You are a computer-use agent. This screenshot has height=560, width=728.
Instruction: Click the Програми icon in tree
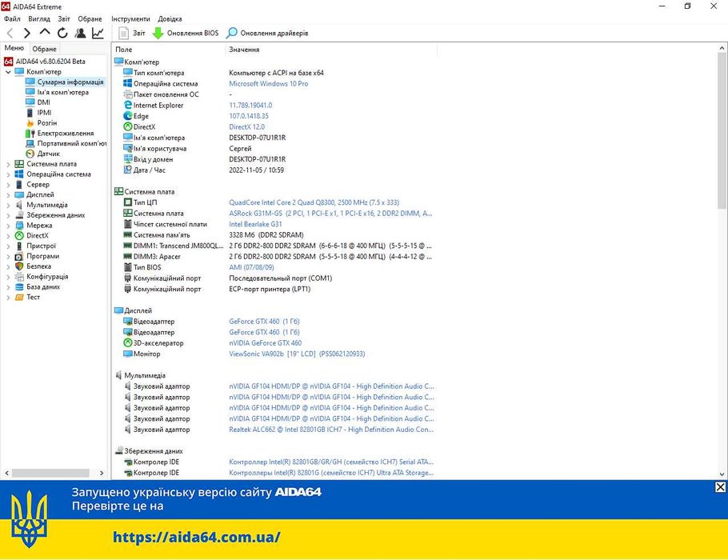point(19,256)
